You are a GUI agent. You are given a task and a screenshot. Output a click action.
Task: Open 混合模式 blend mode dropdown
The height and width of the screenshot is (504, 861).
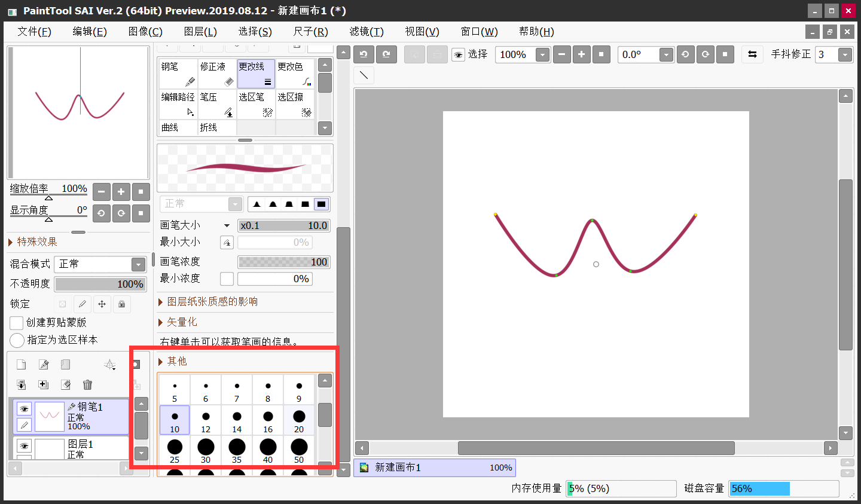(138, 264)
